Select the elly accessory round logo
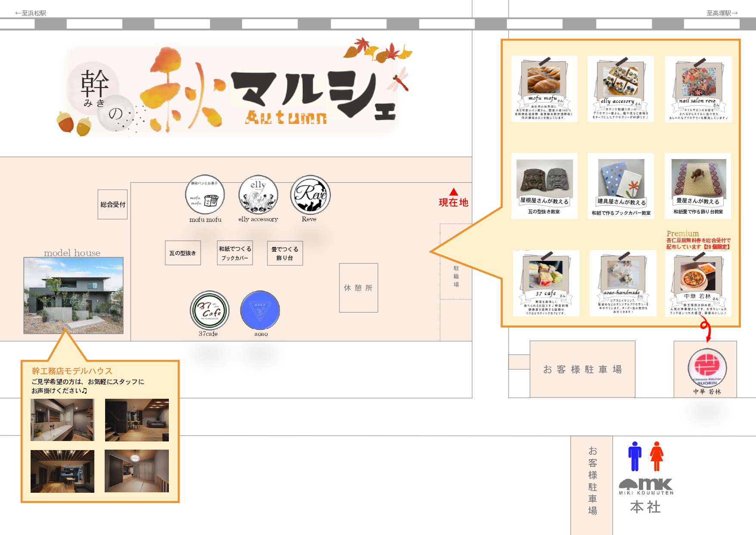 (258, 194)
